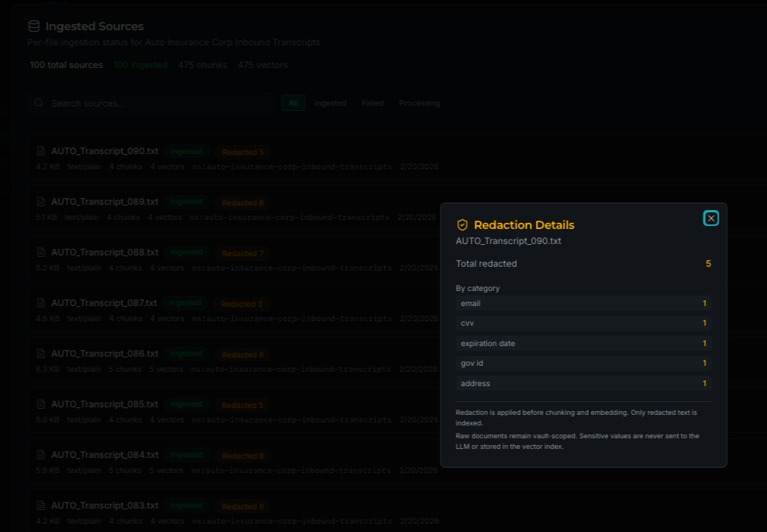Select the Failed filter tab
Viewport: 767px width, 532px height.
click(x=373, y=103)
